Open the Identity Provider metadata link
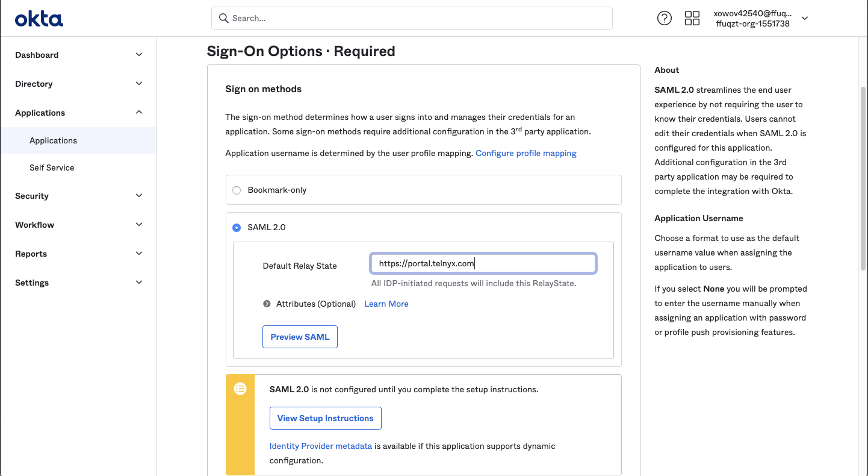Image resolution: width=868 pixels, height=476 pixels. coord(321,446)
